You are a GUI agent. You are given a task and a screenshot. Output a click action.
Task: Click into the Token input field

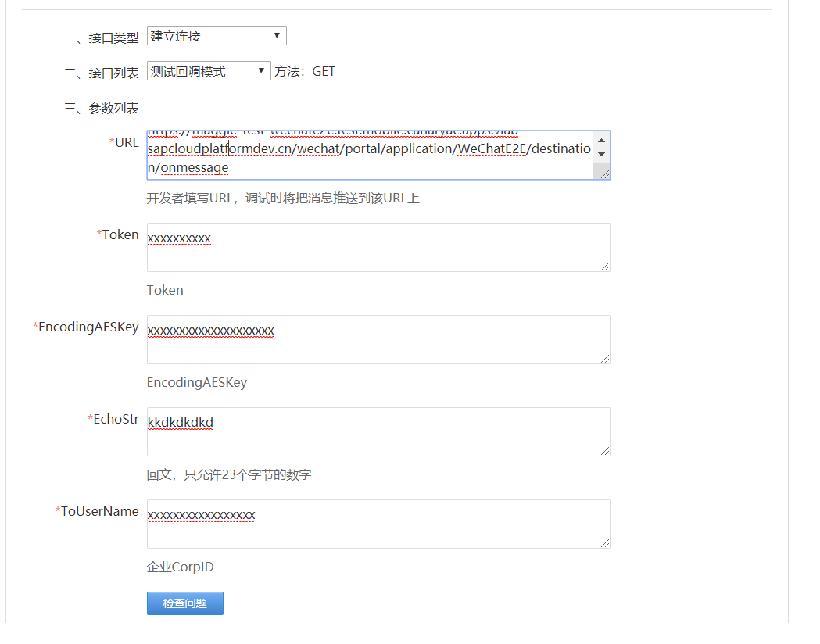coord(352,247)
